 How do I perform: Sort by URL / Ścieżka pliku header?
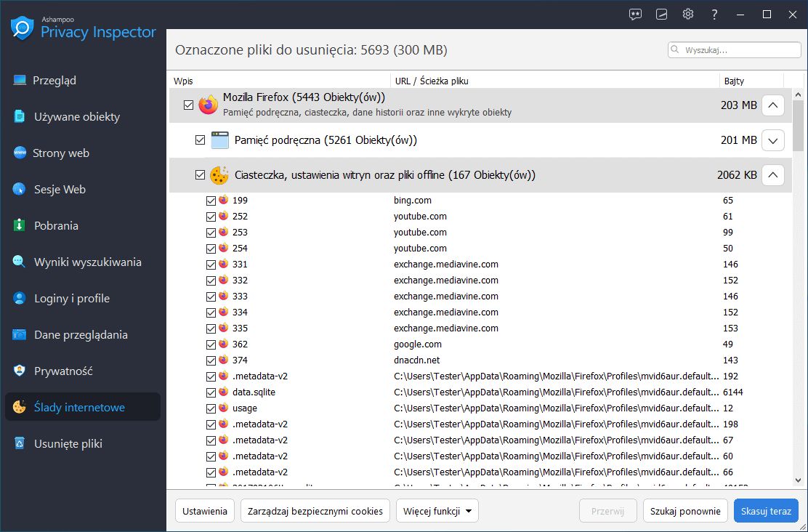[555, 81]
